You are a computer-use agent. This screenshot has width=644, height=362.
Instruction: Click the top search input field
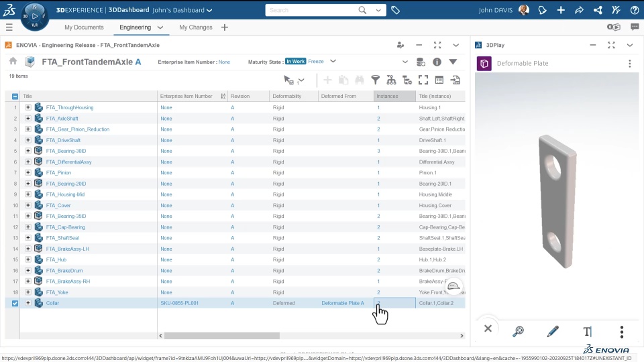(312, 10)
